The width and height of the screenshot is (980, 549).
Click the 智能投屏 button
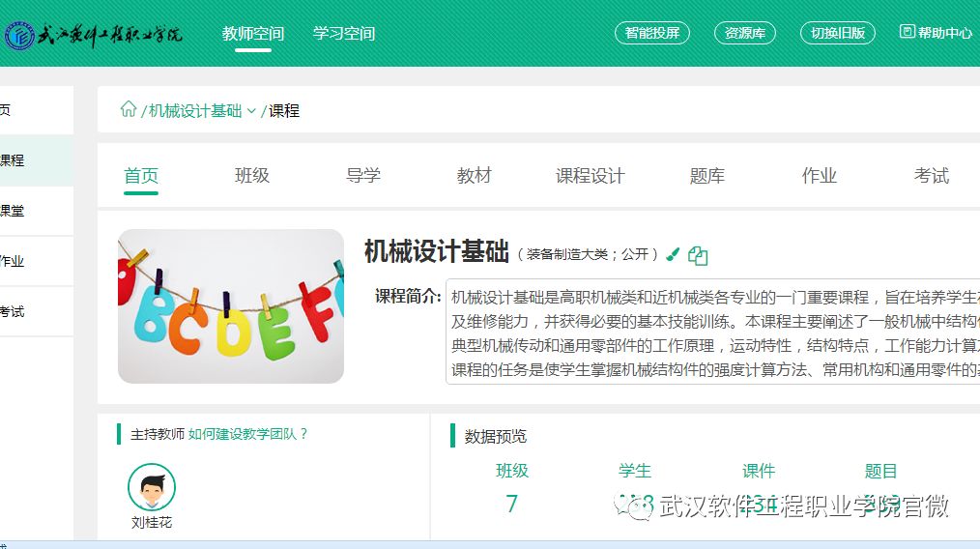point(652,33)
